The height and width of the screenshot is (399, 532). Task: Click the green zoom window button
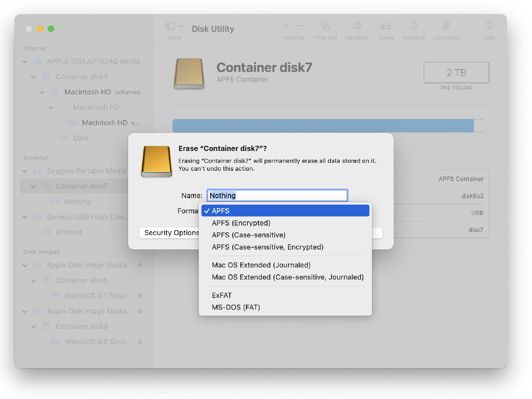click(51, 29)
